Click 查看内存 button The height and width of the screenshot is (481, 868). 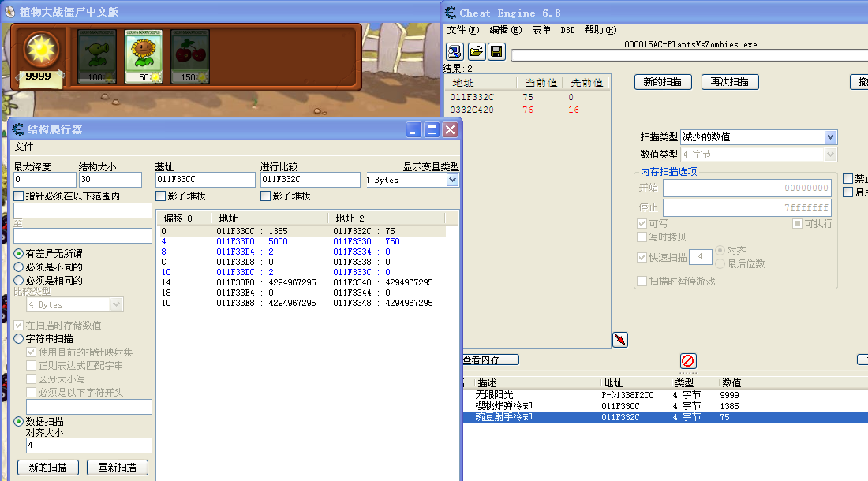point(490,360)
